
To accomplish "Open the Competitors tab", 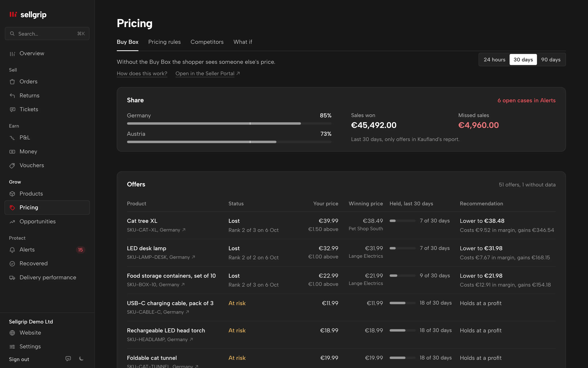I will [x=207, y=42].
